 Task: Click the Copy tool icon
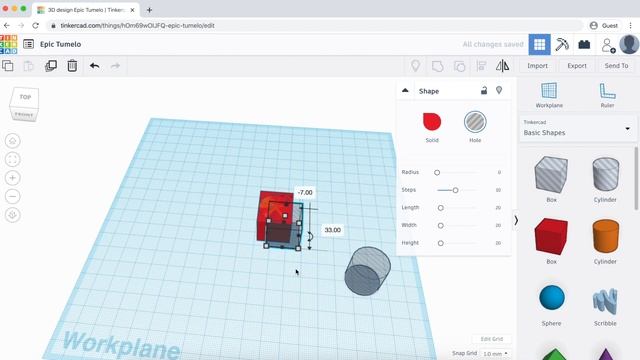click(8, 66)
